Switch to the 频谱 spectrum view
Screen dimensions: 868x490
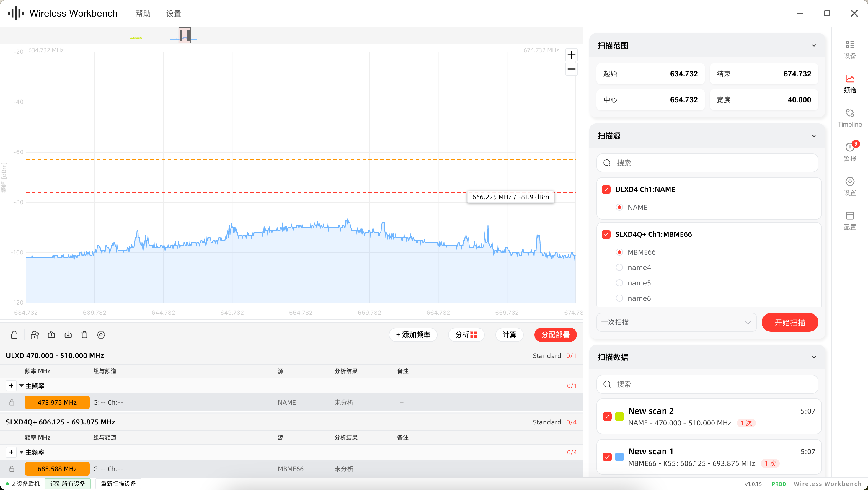tap(849, 84)
